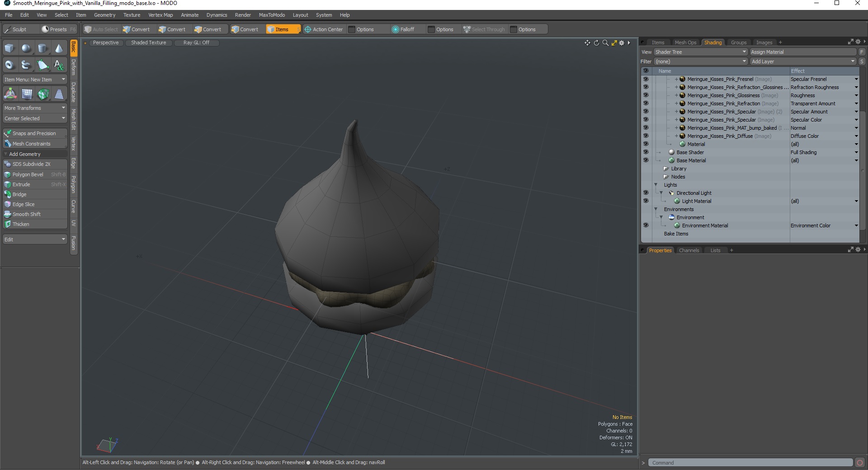Collapse the Environments tree group
868x470 pixels.
pyautogui.click(x=656, y=209)
